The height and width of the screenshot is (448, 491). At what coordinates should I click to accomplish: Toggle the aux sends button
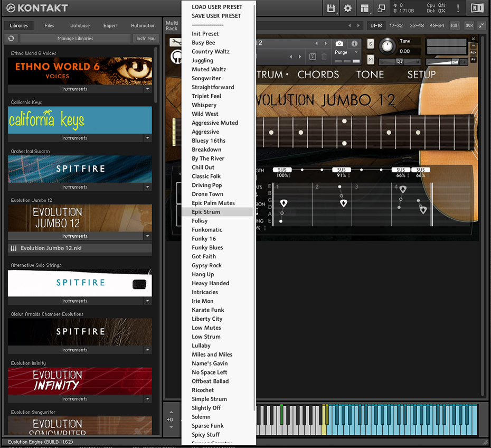click(x=469, y=26)
